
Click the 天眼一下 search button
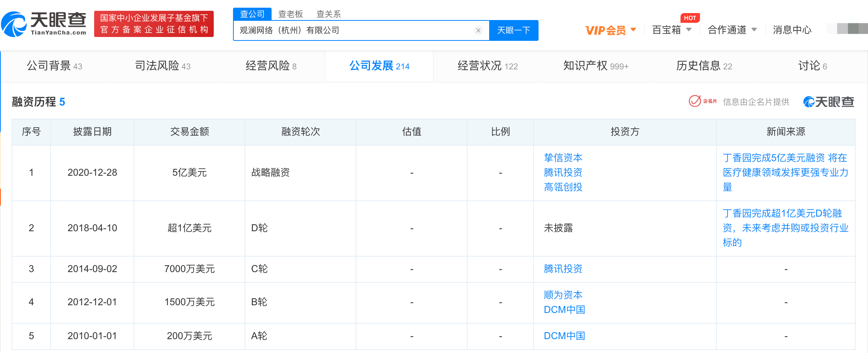(x=513, y=30)
